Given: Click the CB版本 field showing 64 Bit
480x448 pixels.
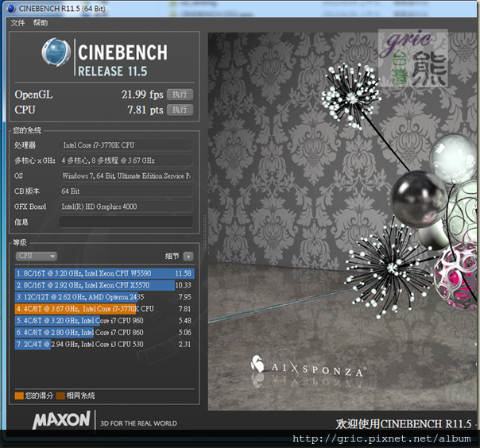Looking at the screenshot, I should tap(126, 191).
